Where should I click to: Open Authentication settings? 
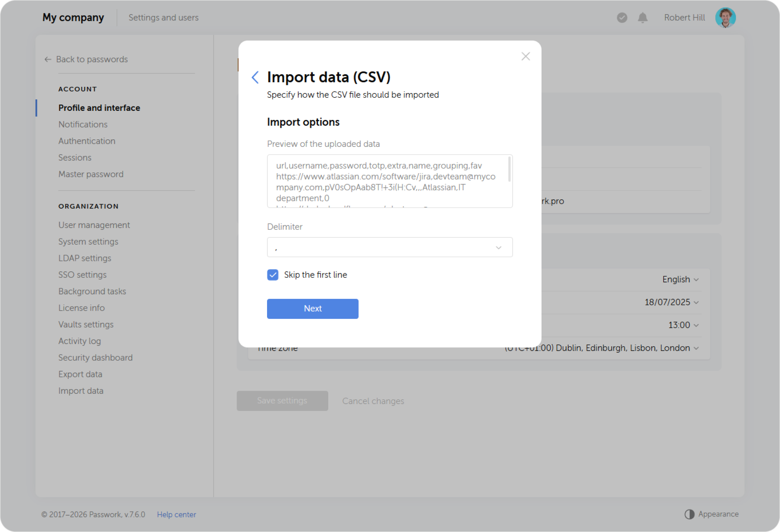pyautogui.click(x=87, y=141)
